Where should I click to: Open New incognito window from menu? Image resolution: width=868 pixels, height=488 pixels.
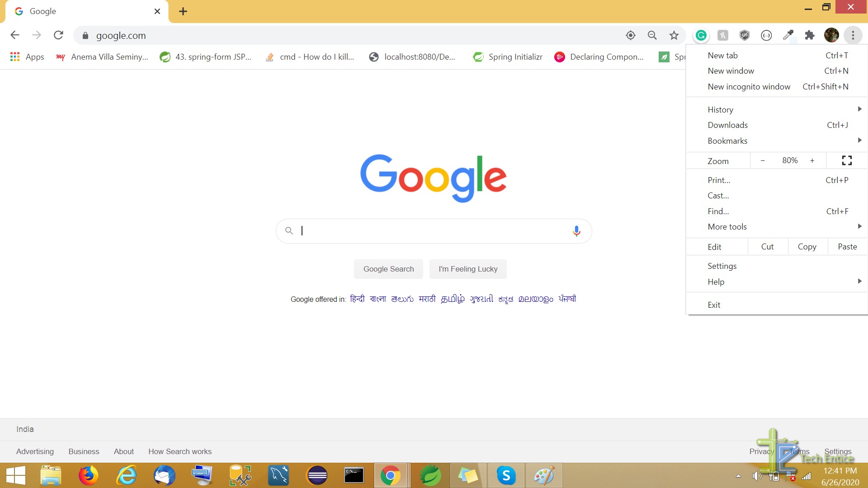(x=749, y=86)
